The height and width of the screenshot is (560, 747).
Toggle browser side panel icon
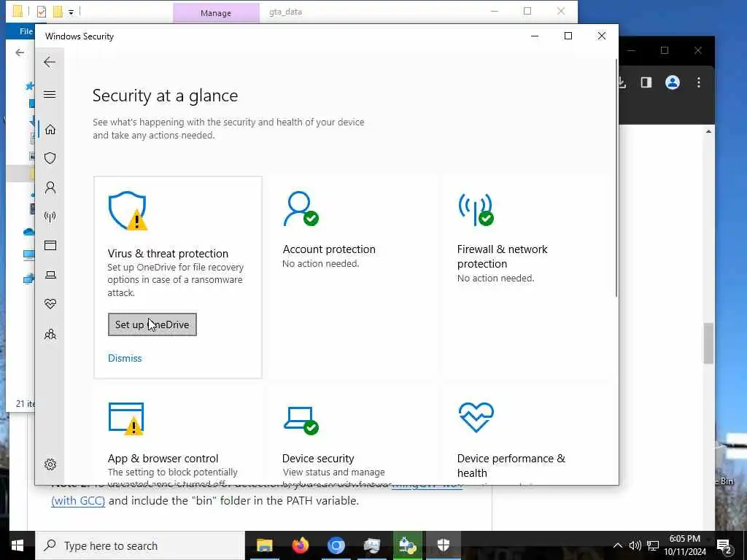click(x=646, y=82)
